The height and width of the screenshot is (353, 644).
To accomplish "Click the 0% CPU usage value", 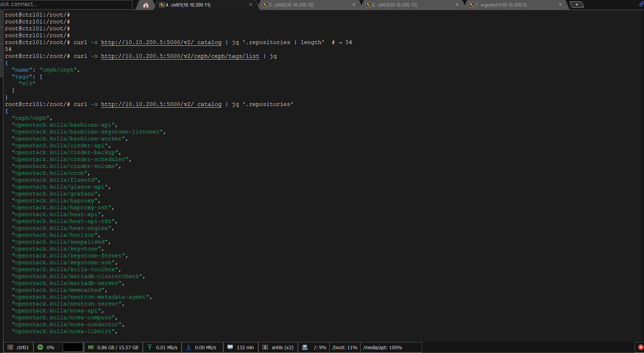I will [x=51, y=347].
